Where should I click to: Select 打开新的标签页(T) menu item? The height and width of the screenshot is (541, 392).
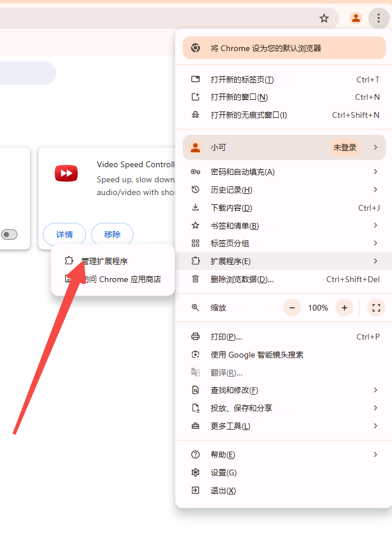pyautogui.click(x=283, y=80)
